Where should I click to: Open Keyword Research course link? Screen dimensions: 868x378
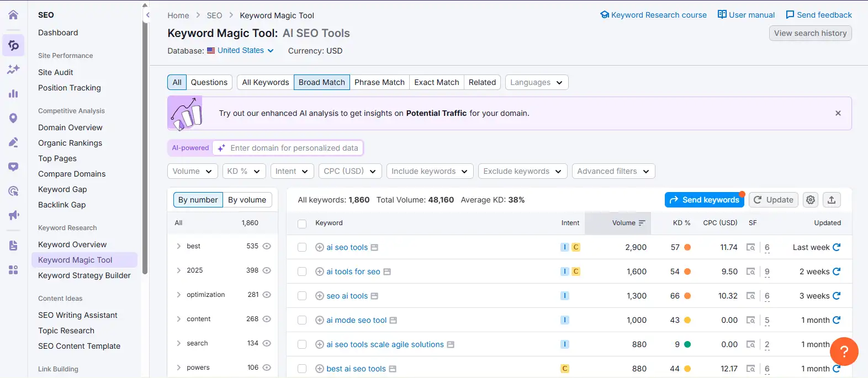click(x=653, y=15)
